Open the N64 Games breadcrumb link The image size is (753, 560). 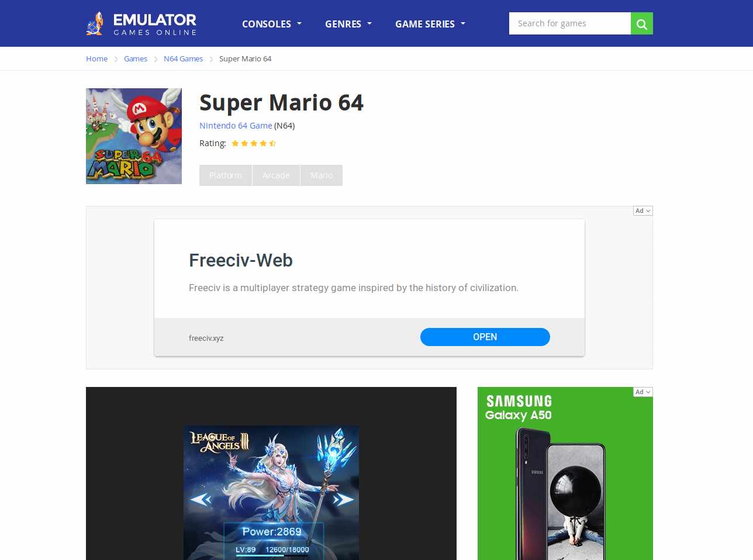tap(183, 59)
